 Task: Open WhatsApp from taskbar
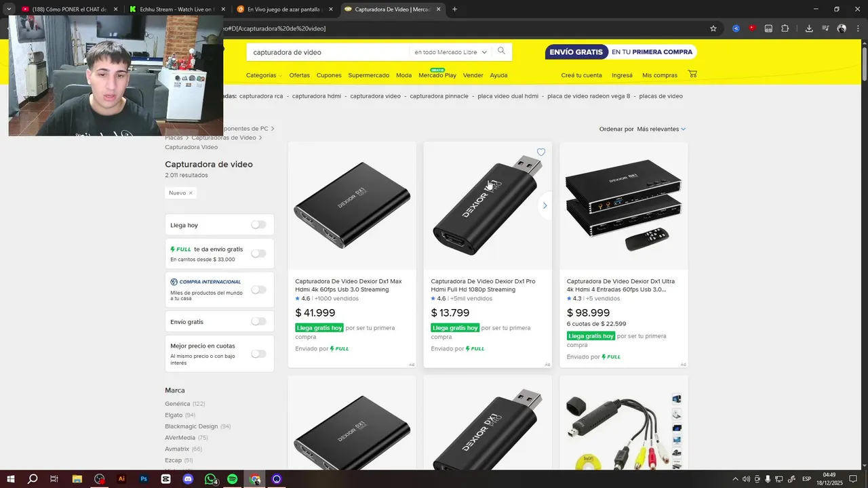(x=210, y=479)
